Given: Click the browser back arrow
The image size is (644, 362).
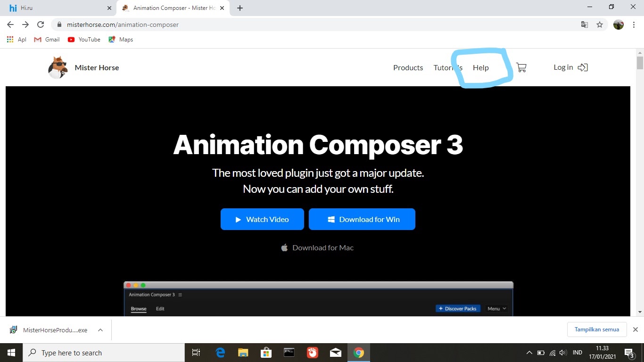Looking at the screenshot, I should point(10,24).
